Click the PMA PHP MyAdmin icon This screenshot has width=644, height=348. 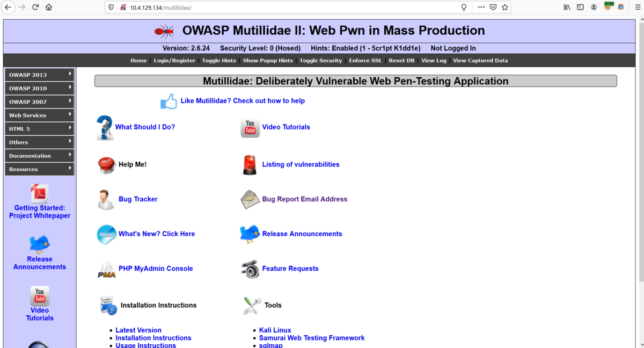click(x=106, y=269)
